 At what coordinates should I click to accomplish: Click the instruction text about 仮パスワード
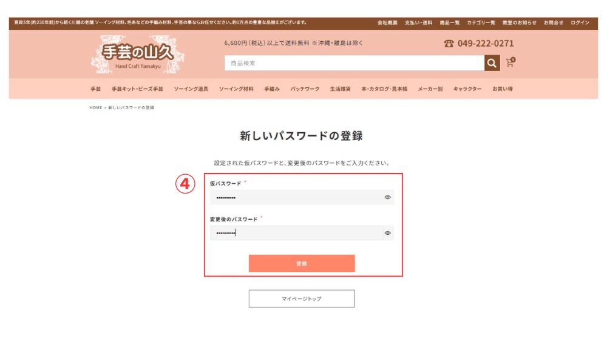(x=302, y=163)
